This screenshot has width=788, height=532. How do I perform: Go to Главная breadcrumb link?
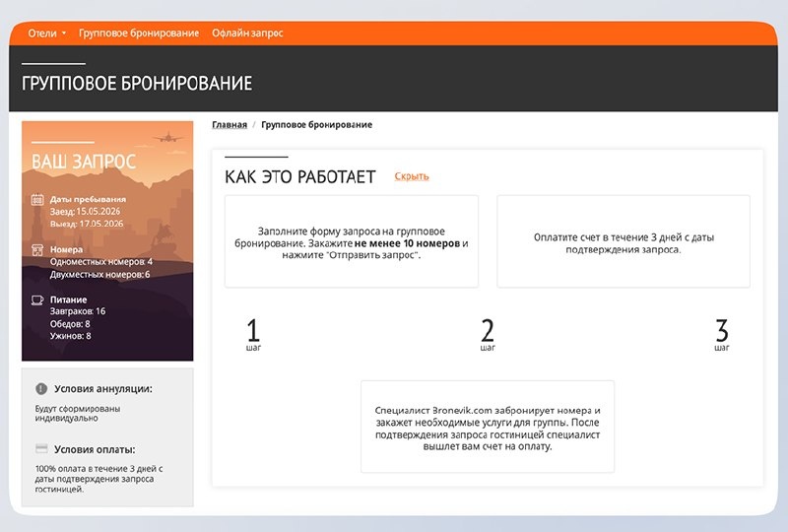point(230,125)
